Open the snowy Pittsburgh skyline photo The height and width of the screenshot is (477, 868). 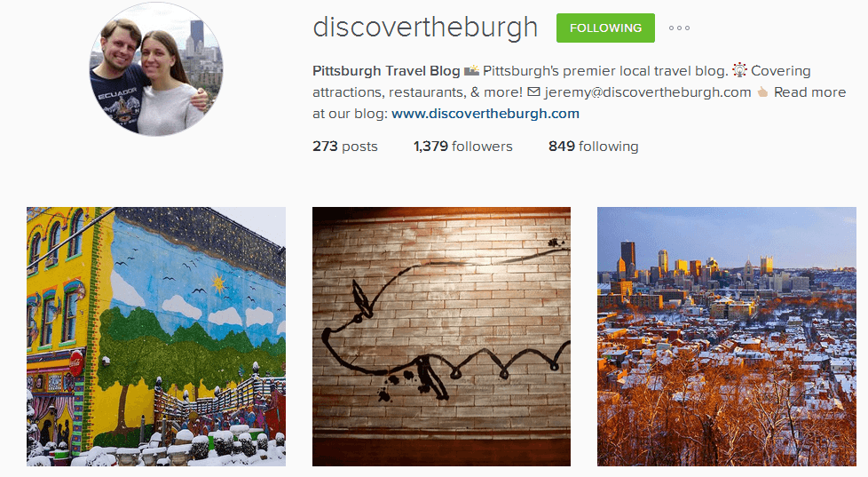(x=727, y=337)
